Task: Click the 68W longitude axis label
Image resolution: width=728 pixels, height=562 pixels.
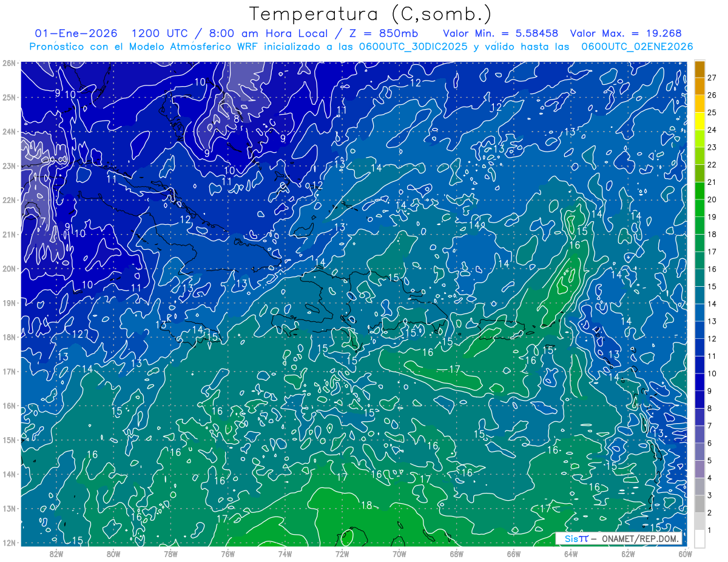Action: pyautogui.click(x=457, y=554)
